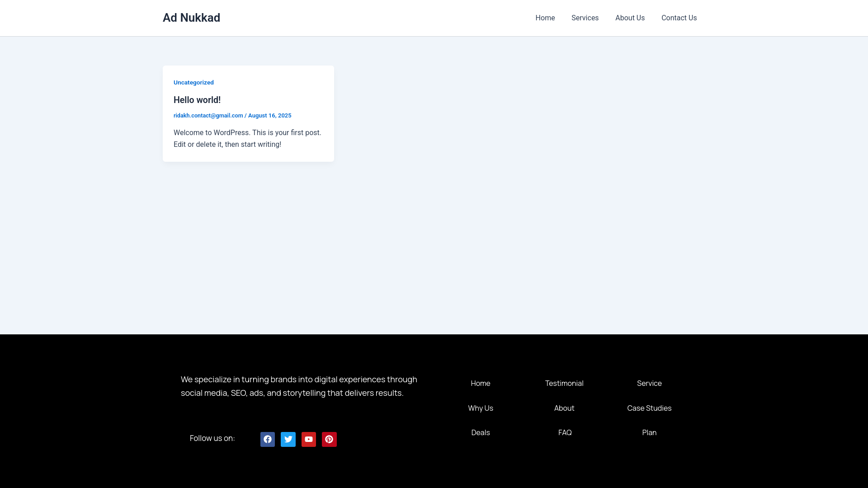
Task: Open the footer Case Studies link
Action: coord(649,408)
